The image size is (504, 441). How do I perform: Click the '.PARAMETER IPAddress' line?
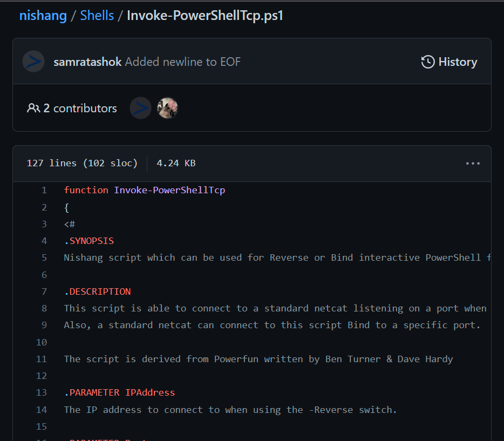pos(119,392)
